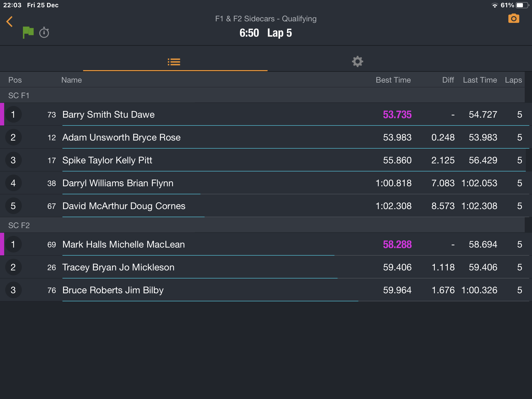Tap position badge 3 for Bruce Roberts
532x399 pixels.
(13, 290)
